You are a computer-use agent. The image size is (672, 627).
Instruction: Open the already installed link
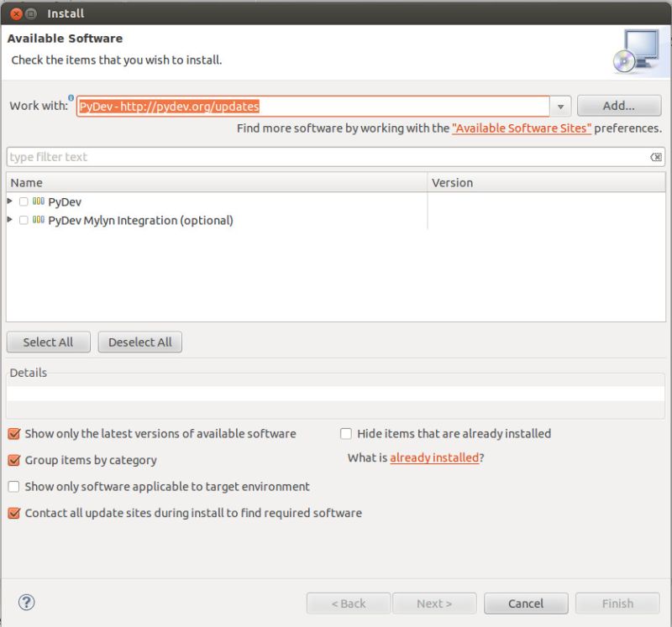[x=434, y=457]
